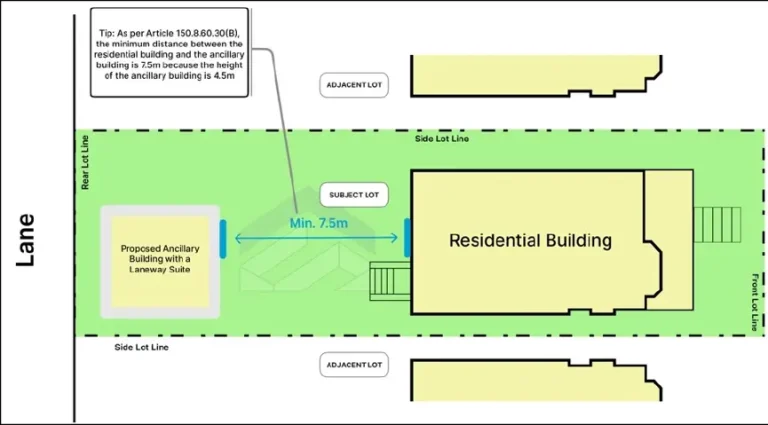Viewport: 768px width, 425px height.
Task: Click the Rear Lot Line label
Action: [85, 162]
